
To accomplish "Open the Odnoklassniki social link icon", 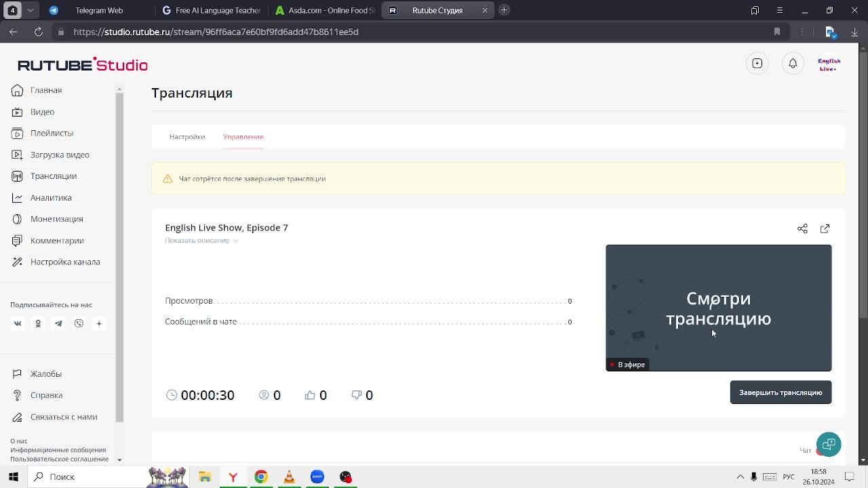I will pos(38,324).
